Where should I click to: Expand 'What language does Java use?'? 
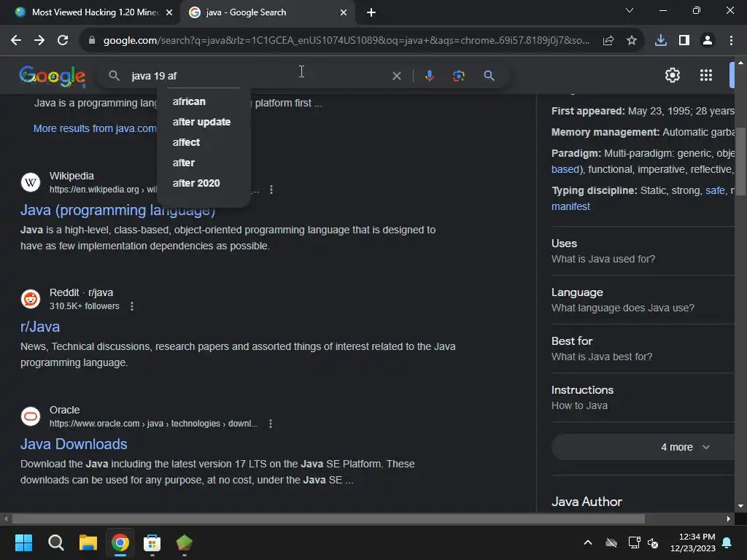643,300
